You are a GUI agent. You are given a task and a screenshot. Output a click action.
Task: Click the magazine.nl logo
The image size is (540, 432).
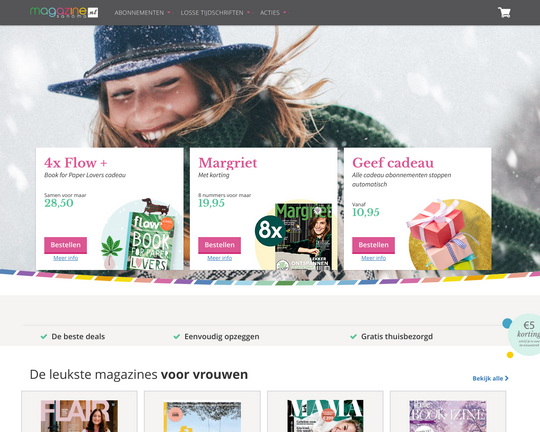(x=64, y=12)
